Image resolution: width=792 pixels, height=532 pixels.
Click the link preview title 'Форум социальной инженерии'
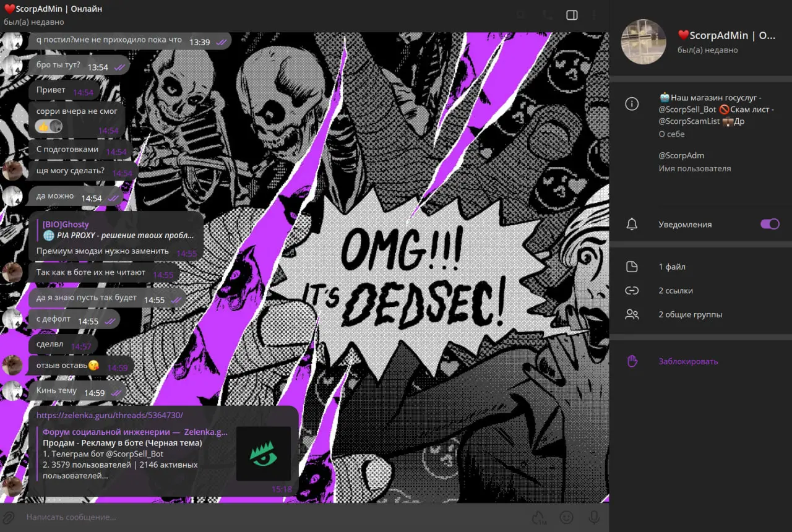135,432
